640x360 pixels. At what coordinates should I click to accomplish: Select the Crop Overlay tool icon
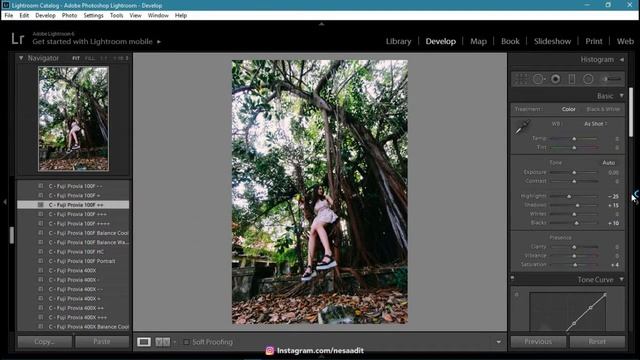click(x=521, y=79)
